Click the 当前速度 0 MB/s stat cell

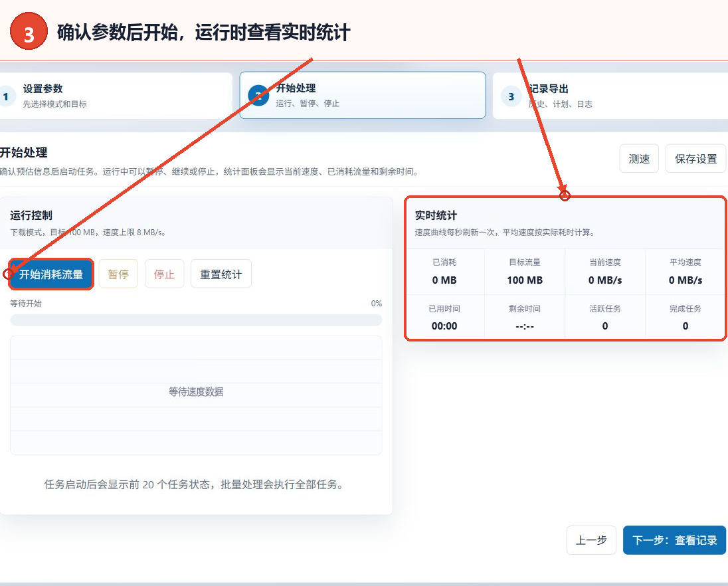click(x=605, y=272)
